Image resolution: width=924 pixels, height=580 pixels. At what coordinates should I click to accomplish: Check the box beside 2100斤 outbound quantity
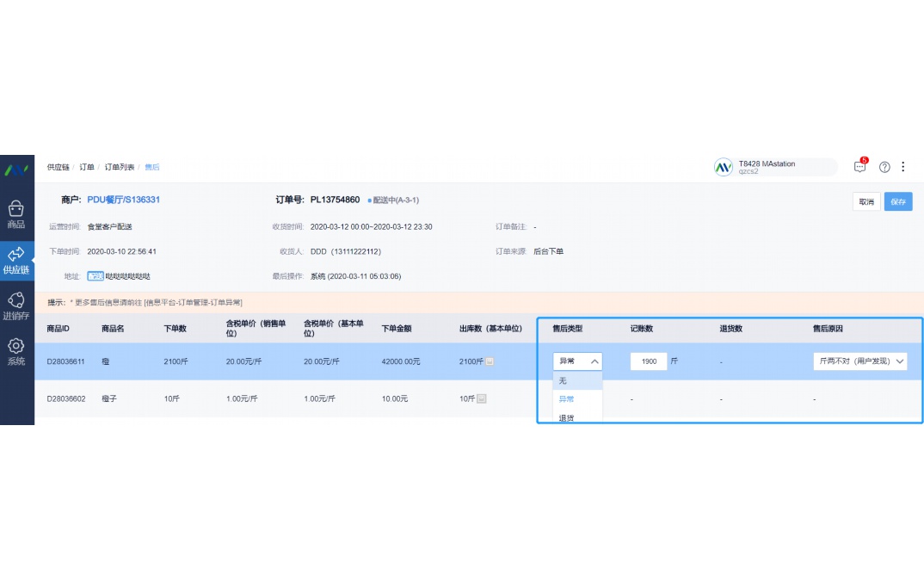[490, 361]
